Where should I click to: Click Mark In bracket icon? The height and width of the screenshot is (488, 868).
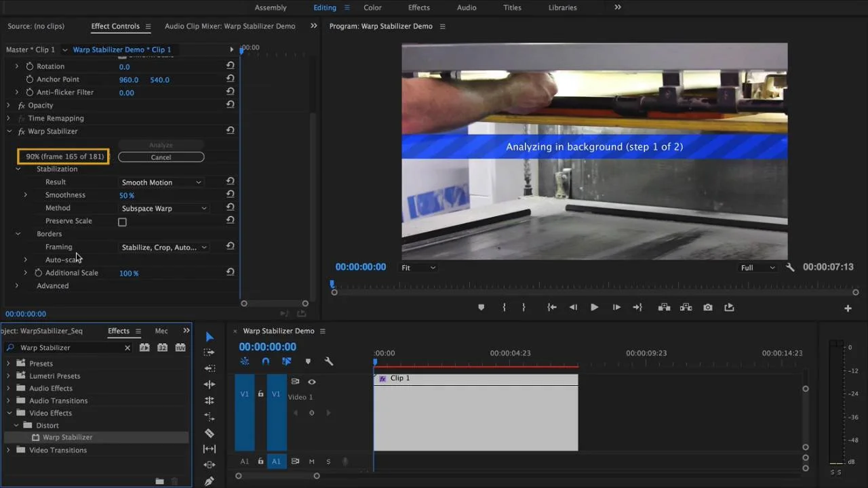504,307
